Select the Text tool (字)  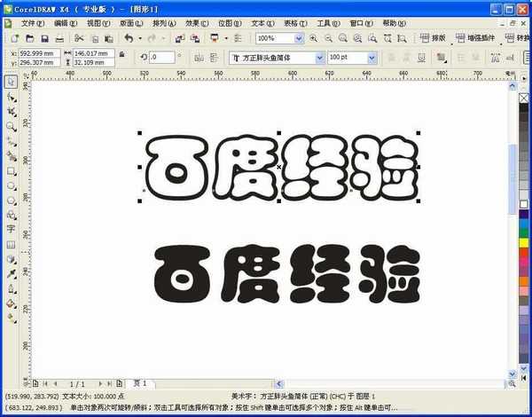[11, 228]
